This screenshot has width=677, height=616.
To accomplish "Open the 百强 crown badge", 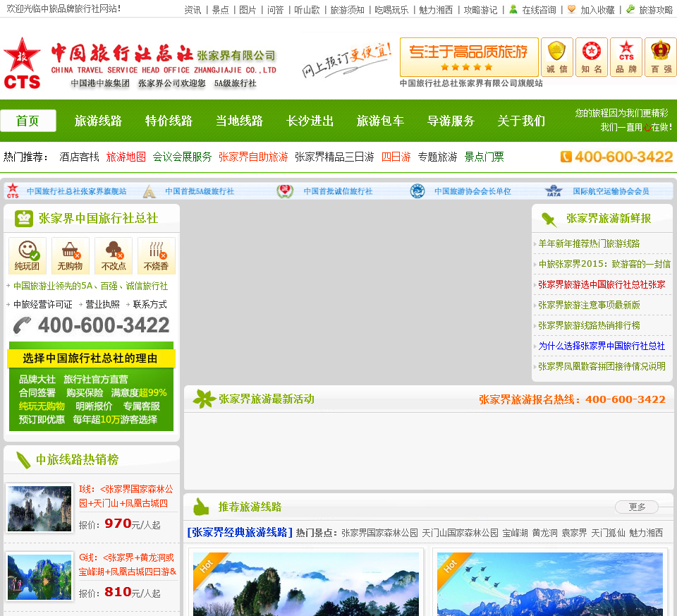I will 661,57.
